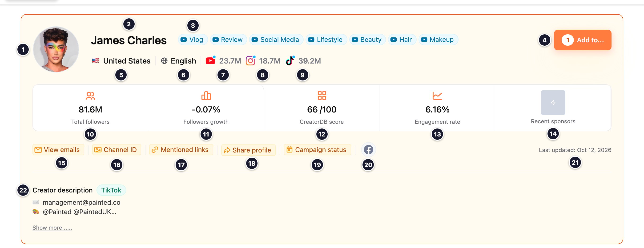
Task: Open Mentioned links
Action: tap(181, 150)
